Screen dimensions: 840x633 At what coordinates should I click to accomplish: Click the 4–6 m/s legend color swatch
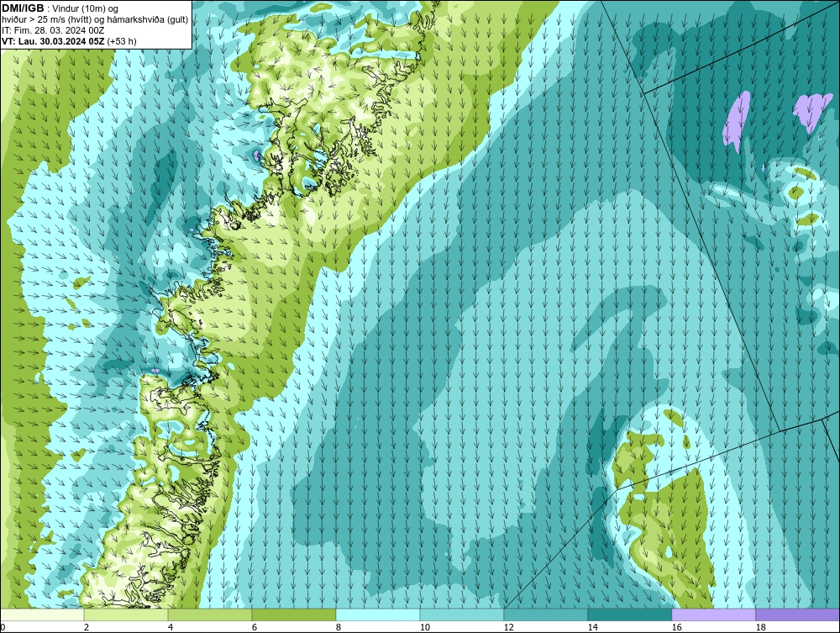coord(210,615)
